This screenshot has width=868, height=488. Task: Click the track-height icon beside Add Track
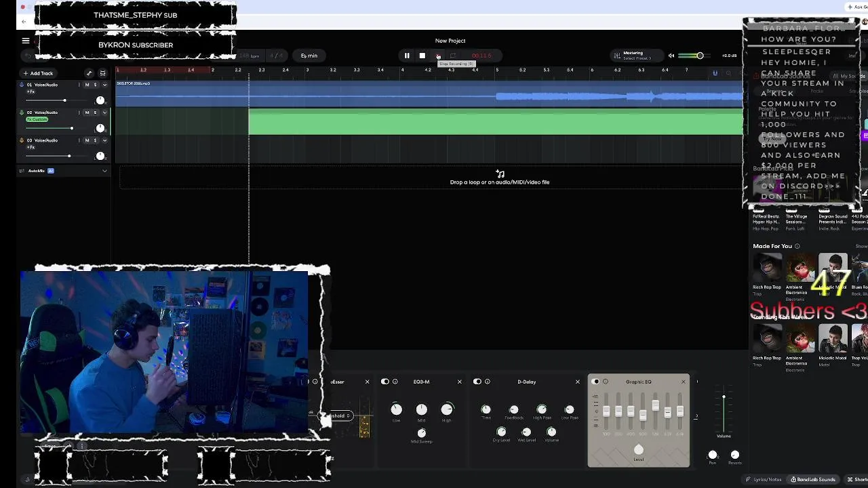click(x=102, y=73)
